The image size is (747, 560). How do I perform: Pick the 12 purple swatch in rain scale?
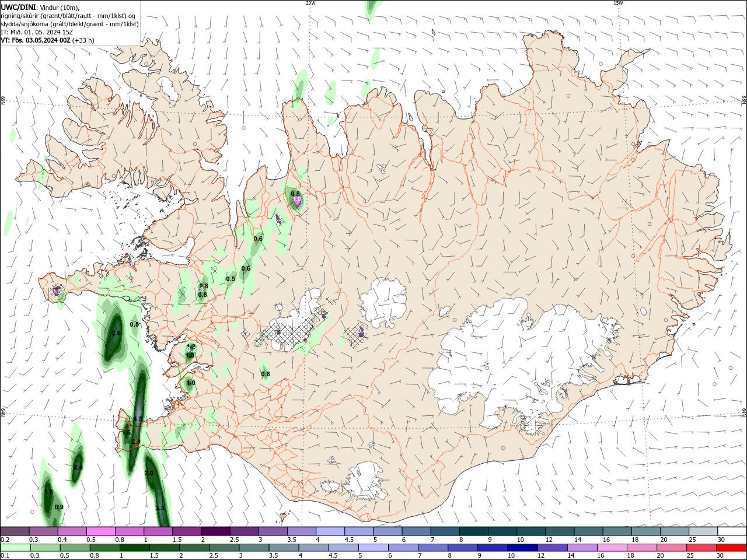[x=551, y=548]
